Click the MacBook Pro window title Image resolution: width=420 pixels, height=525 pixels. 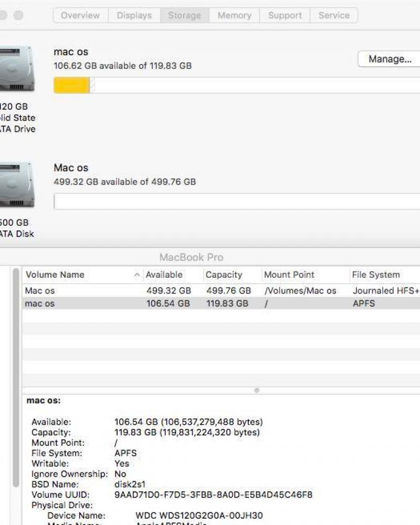(x=191, y=257)
